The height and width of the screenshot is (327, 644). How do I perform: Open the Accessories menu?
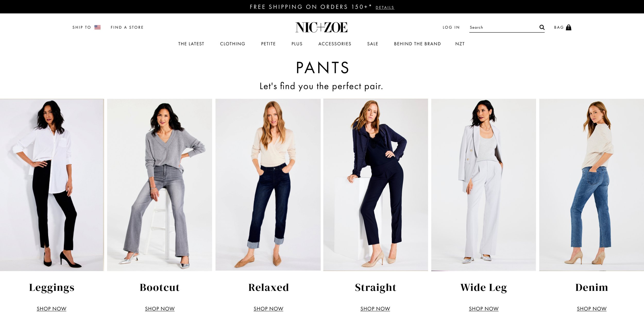point(335,44)
